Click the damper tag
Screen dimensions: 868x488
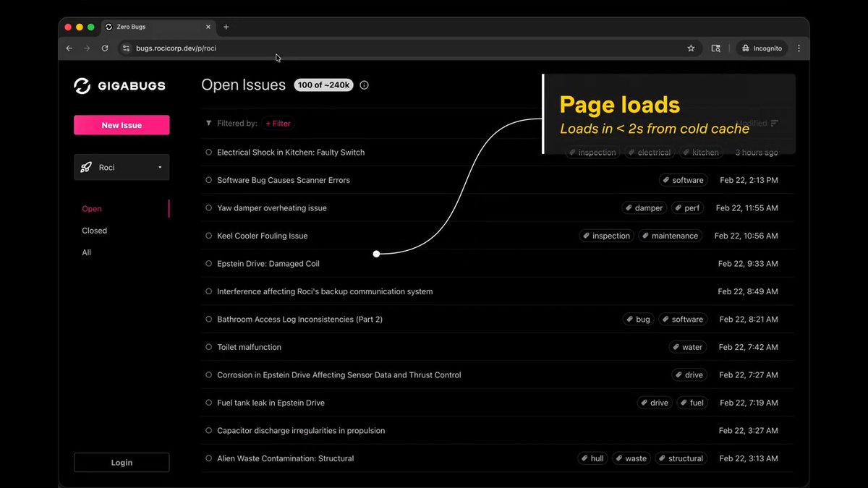click(644, 208)
